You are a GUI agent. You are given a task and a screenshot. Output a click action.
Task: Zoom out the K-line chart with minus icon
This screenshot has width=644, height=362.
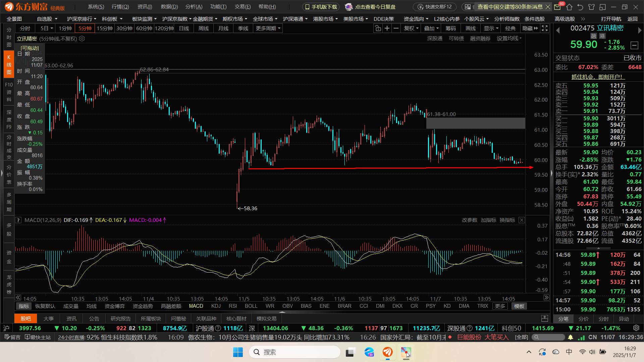[x=396, y=28]
